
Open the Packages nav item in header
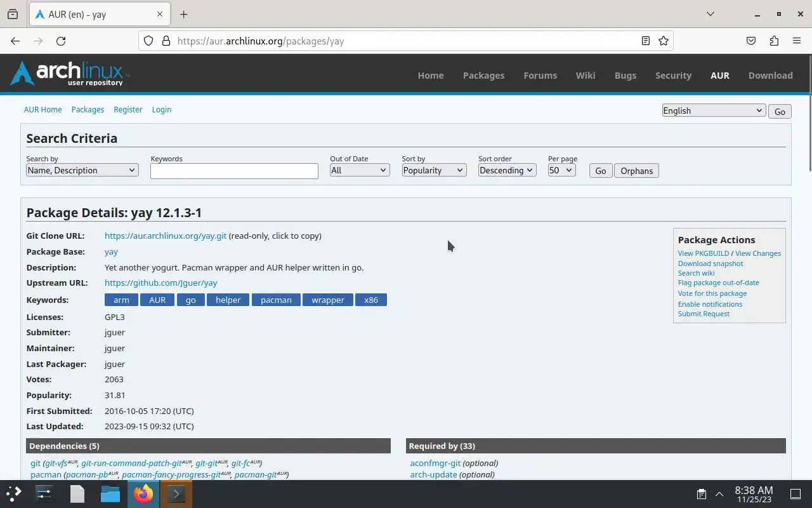(483, 75)
